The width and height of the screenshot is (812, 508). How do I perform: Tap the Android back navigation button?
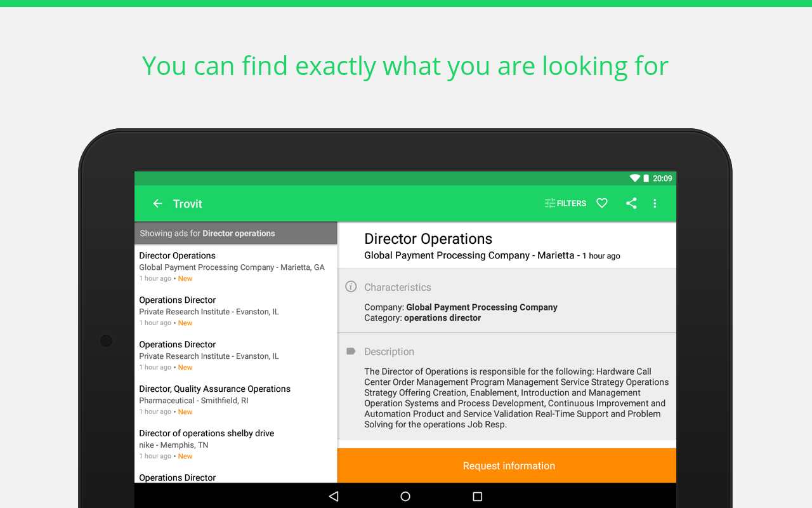(x=334, y=497)
